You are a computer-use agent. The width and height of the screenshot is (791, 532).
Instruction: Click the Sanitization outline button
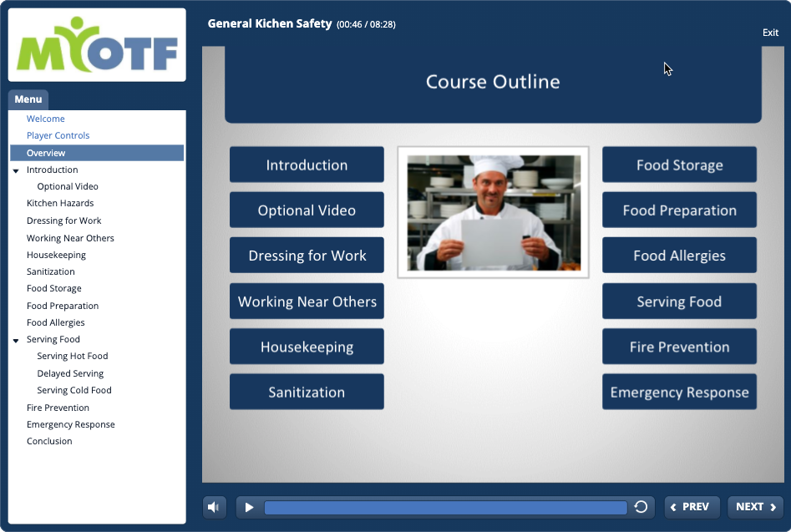[307, 393]
